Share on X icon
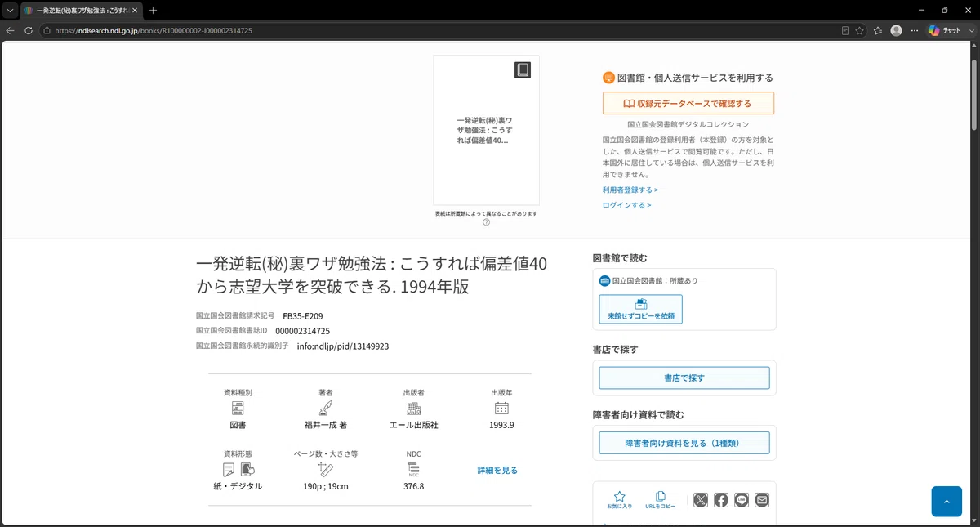Screen dimensions: 980x527 [701, 500]
